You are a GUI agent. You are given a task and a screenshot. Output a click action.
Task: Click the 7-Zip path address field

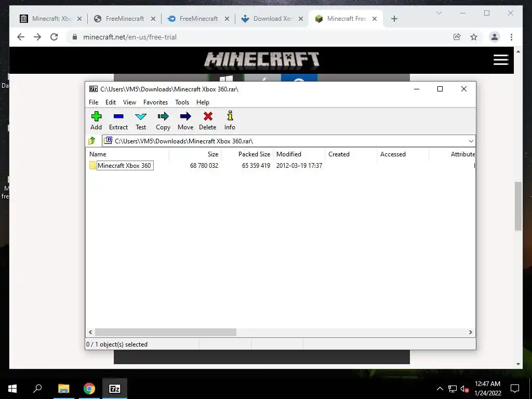point(288,141)
